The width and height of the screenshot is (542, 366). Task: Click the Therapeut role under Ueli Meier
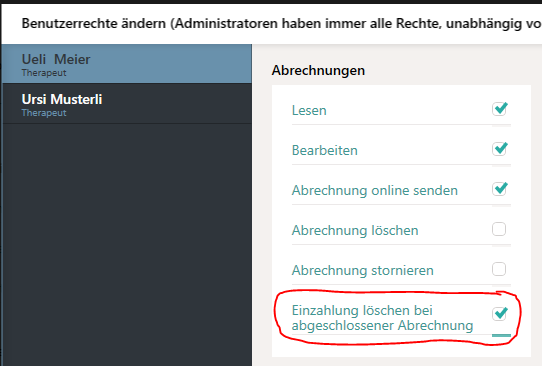click(44, 73)
